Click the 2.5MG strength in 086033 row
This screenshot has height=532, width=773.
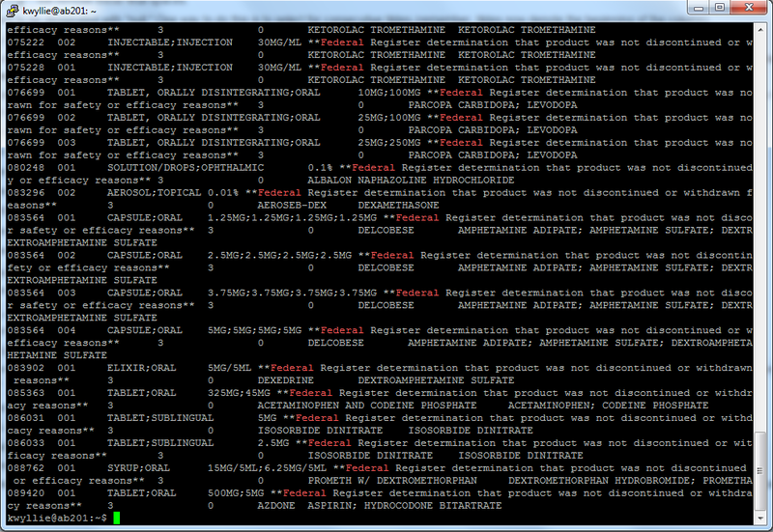[273, 443]
